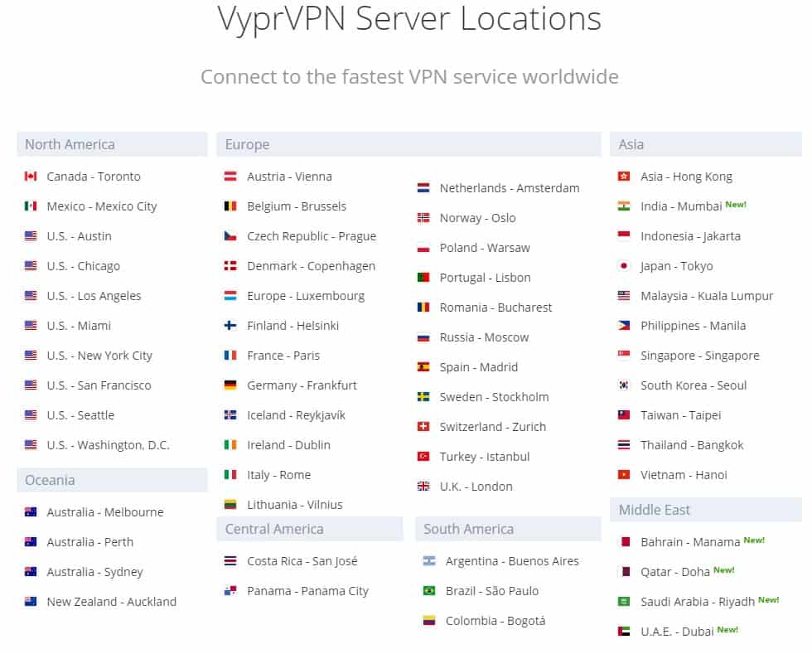Click the Norway flag icon
This screenshot has height=654, width=812.
click(423, 218)
